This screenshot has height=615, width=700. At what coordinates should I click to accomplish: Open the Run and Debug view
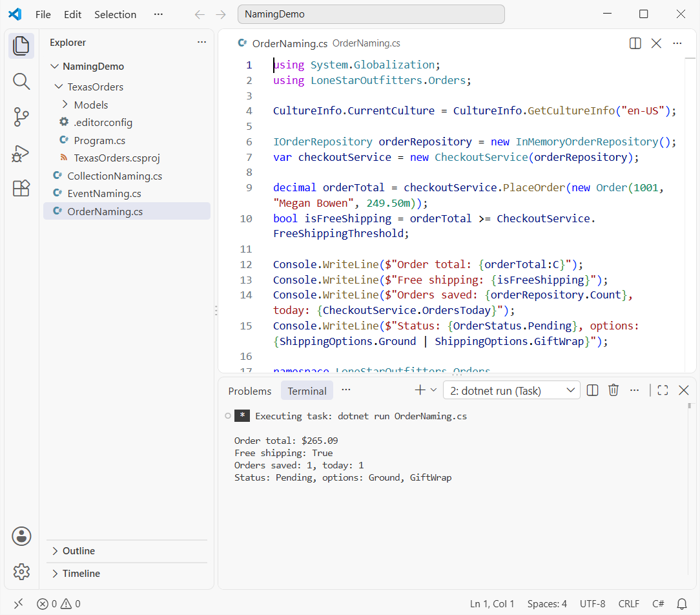21,154
